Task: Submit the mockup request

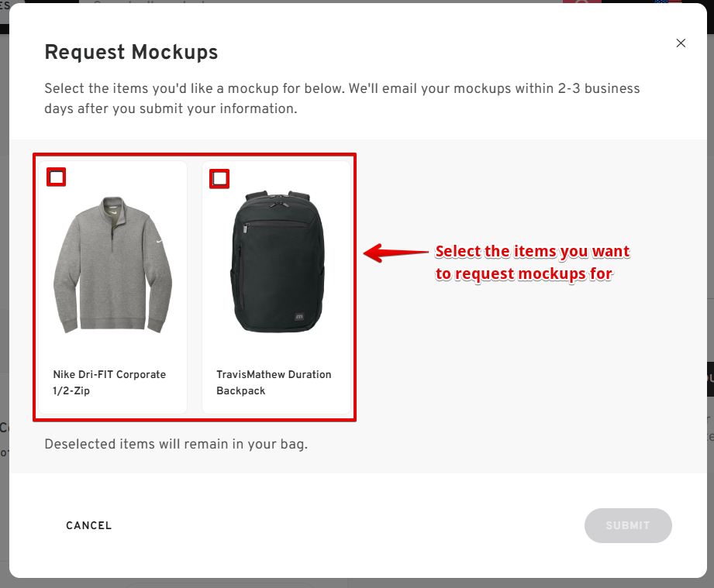Action: click(628, 525)
